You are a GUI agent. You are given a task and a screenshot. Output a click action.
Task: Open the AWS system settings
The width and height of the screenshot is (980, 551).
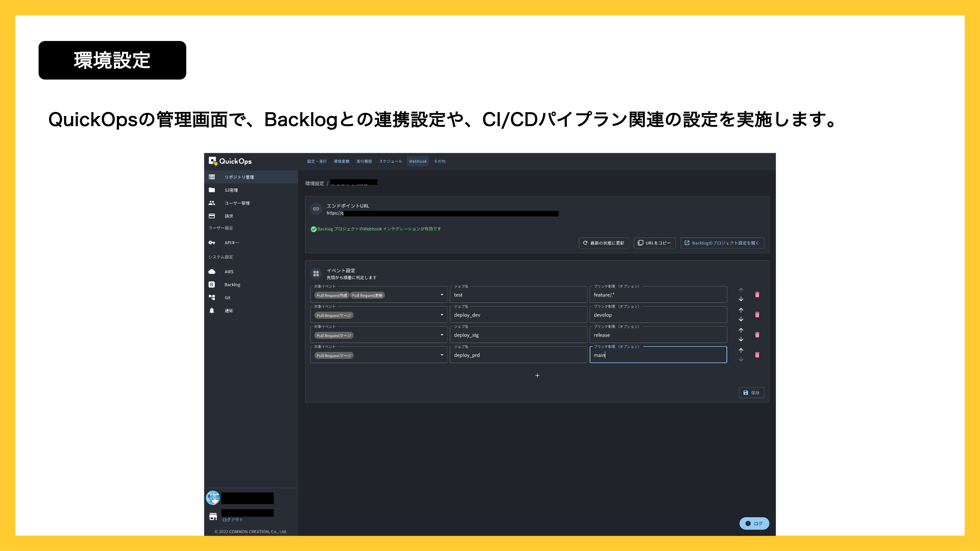pos(229,272)
